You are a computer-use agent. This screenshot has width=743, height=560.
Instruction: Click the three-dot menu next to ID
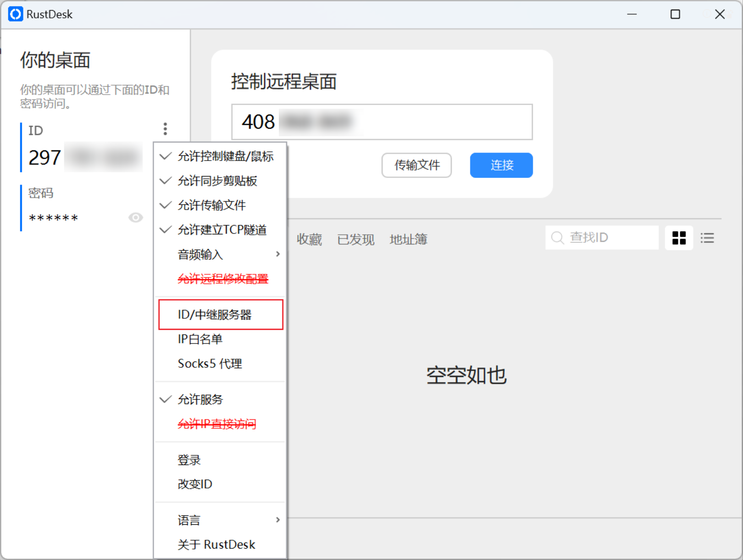pos(165,129)
